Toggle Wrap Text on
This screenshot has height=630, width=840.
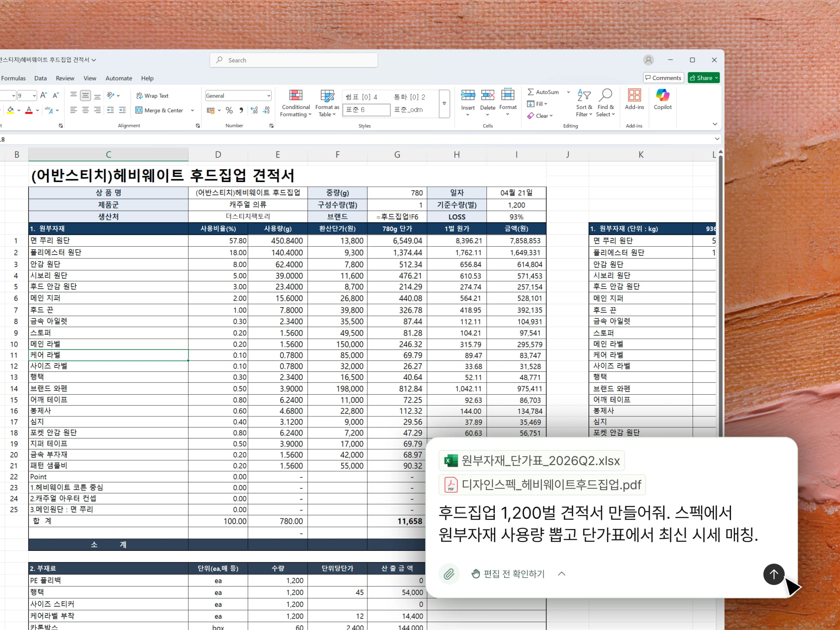tap(152, 96)
